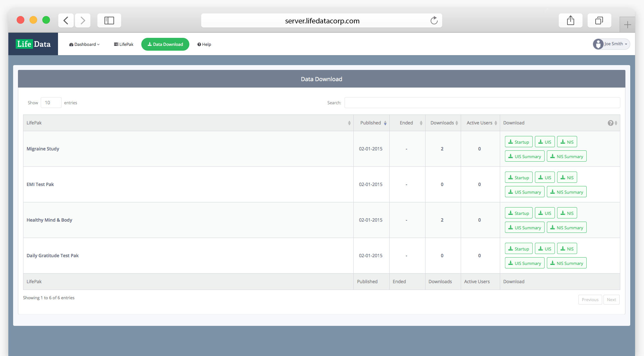Download Startup file for Migraine Study
644x356 pixels.
(518, 142)
